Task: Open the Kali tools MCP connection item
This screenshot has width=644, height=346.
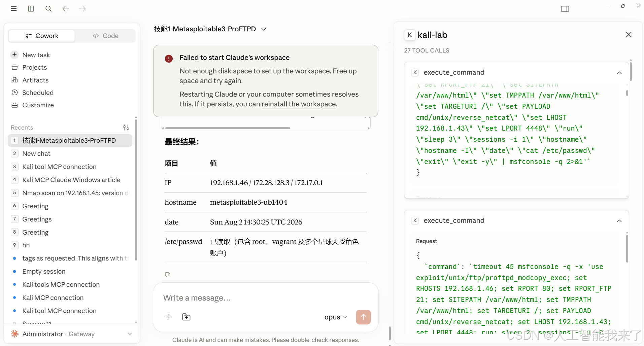Action: coord(70,284)
